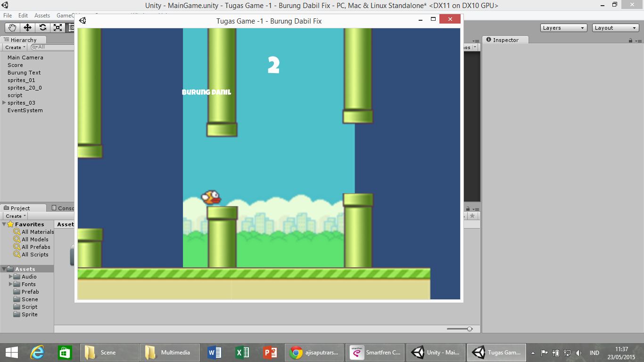Click the All Prefabs search icon
The height and width of the screenshot is (362, 644).
(17, 247)
